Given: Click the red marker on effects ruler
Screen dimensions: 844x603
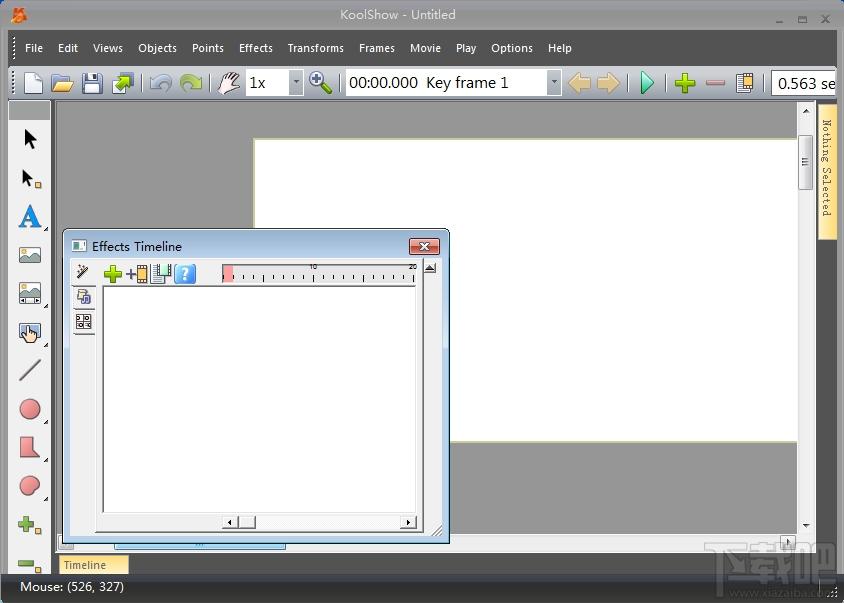Looking at the screenshot, I should tap(228, 273).
